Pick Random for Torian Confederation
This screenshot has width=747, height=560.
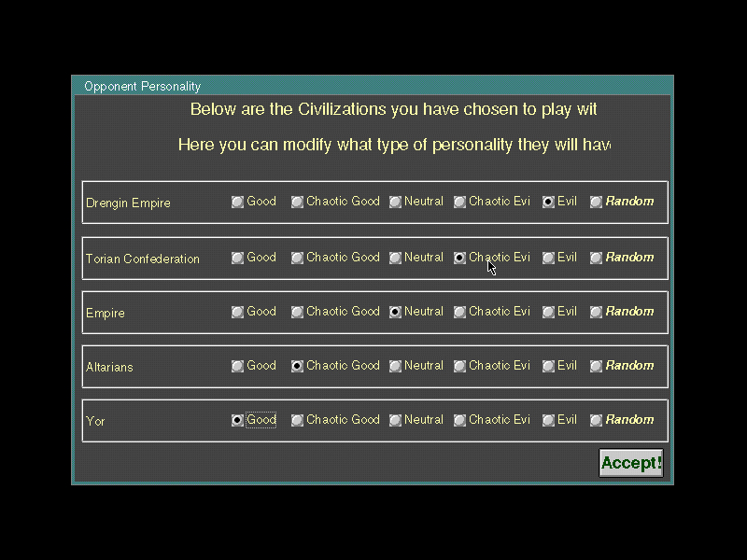[x=596, y=258]
